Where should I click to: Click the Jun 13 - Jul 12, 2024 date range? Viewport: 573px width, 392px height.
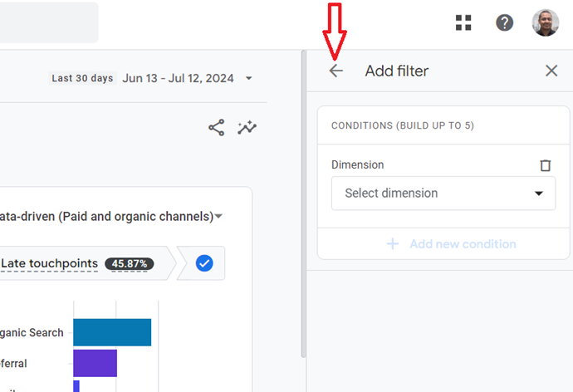(x=178, y=79)
